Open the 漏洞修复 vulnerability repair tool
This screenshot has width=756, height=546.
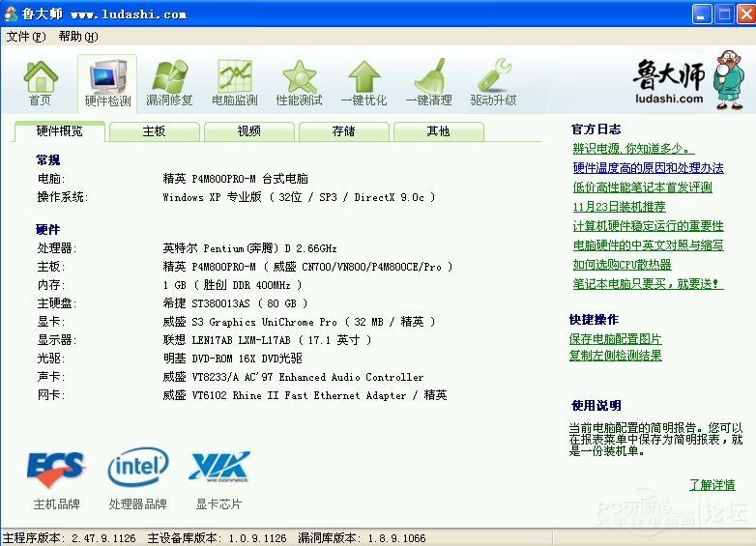click(x=169, y=82)
